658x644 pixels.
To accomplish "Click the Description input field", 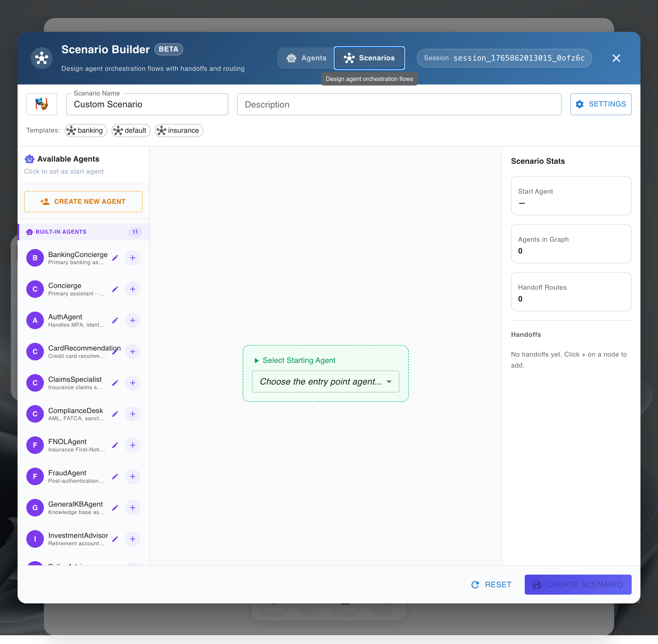I will 399,104.
